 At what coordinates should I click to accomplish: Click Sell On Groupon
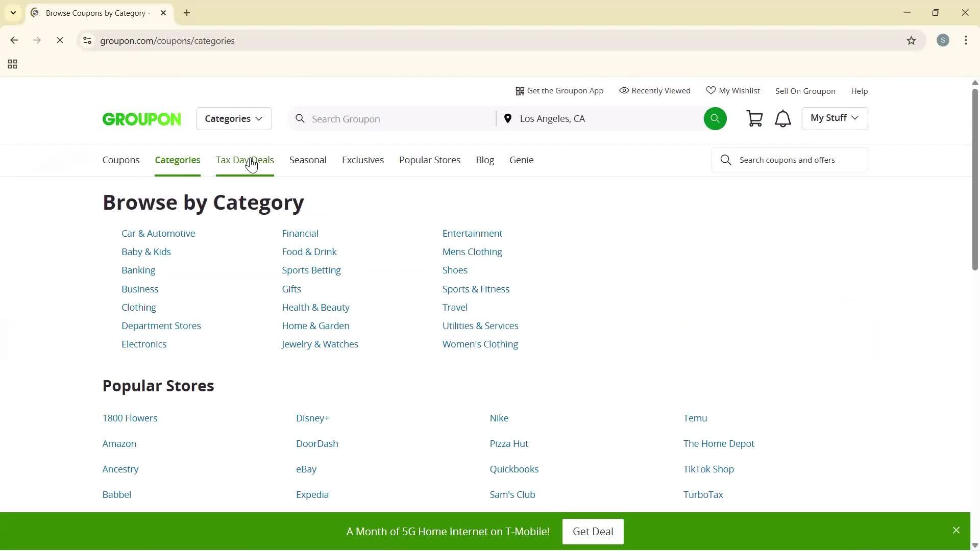805,90
